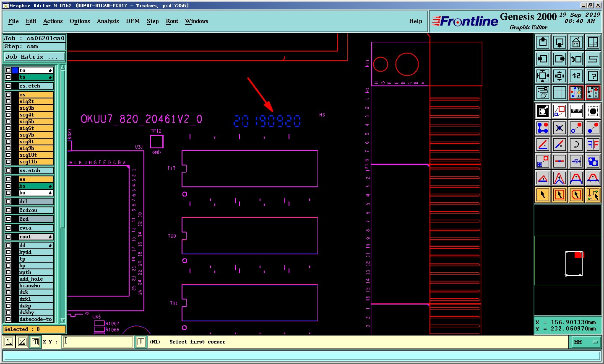Open the Rout menu
The height and width of the screenshot is (364, 604).
click(x=172, y=21)
